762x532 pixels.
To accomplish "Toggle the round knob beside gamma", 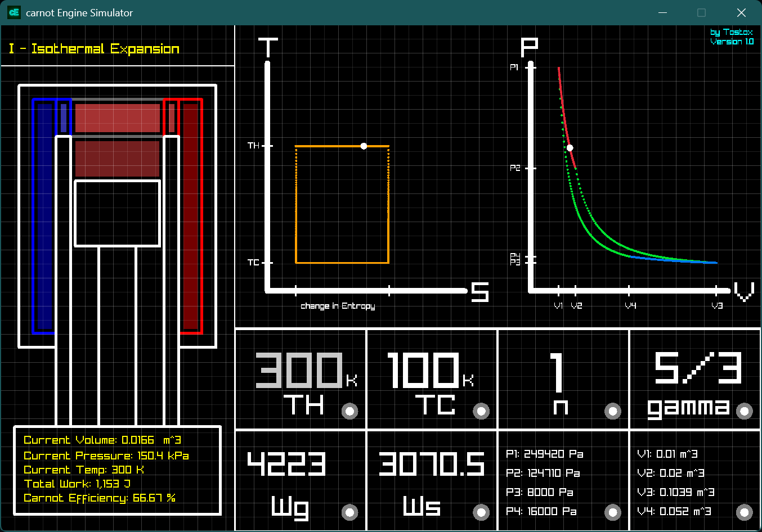I will click(x=744, y=411).
